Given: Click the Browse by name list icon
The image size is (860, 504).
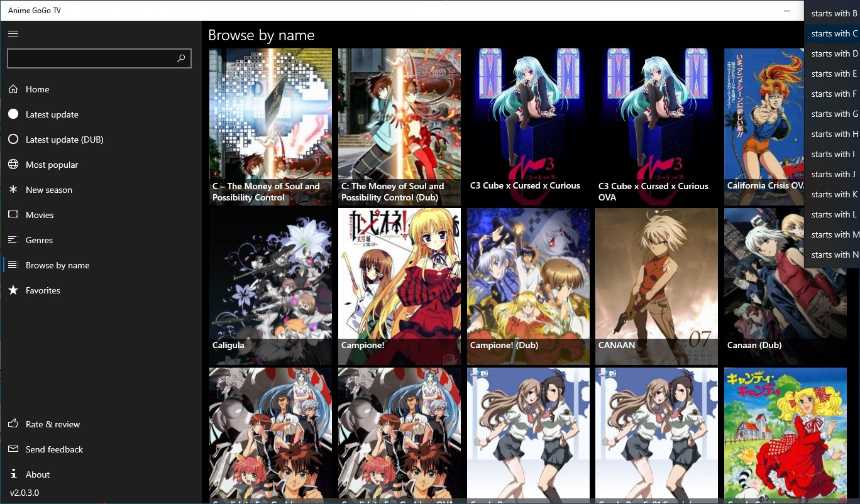Looking at the screenshot, I should (13, 265).
